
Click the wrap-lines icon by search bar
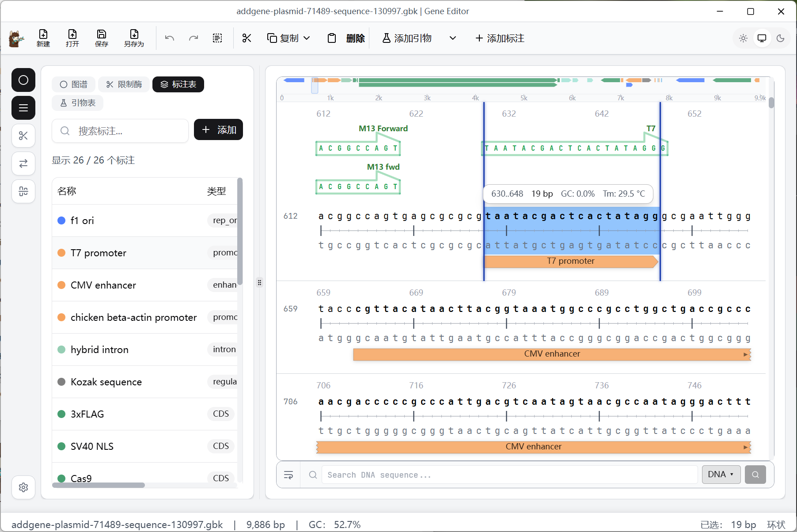(x=288, y=475)
